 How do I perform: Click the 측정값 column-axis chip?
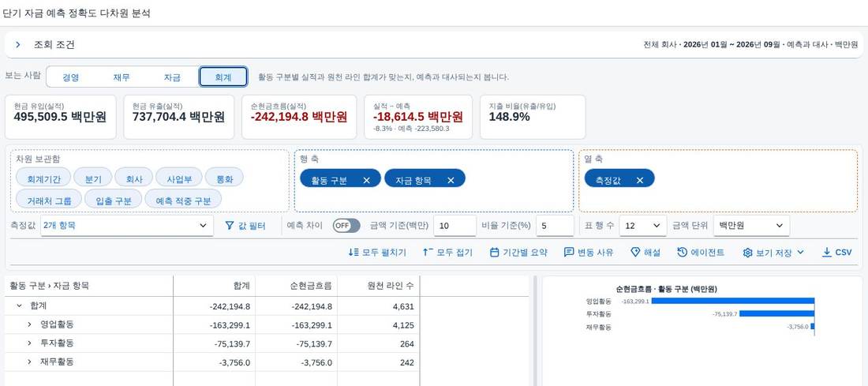pyautogui.click(x=619, y=178)
